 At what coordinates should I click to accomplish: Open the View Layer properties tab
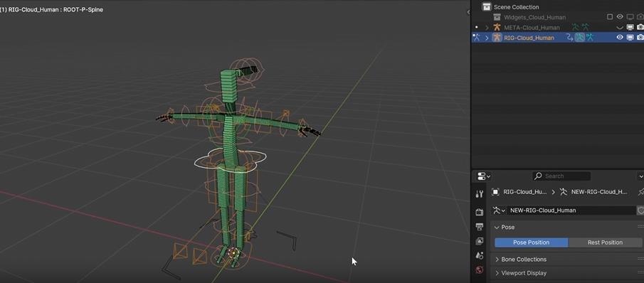480,241
